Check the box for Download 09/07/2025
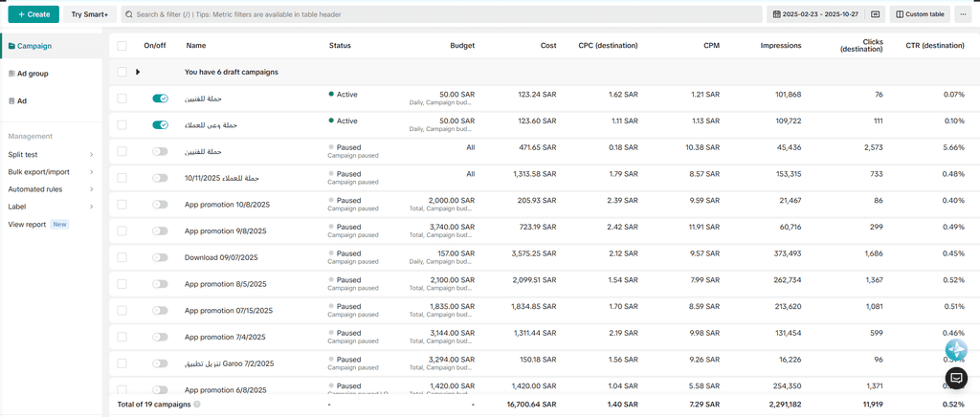This screenshot has width=980, height=417. tap(122, 257)
